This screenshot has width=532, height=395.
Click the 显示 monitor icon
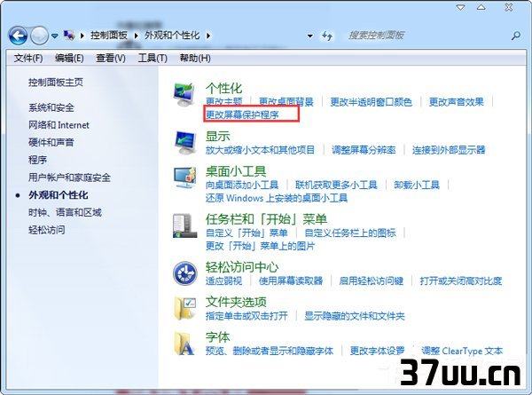coord(184,143)
